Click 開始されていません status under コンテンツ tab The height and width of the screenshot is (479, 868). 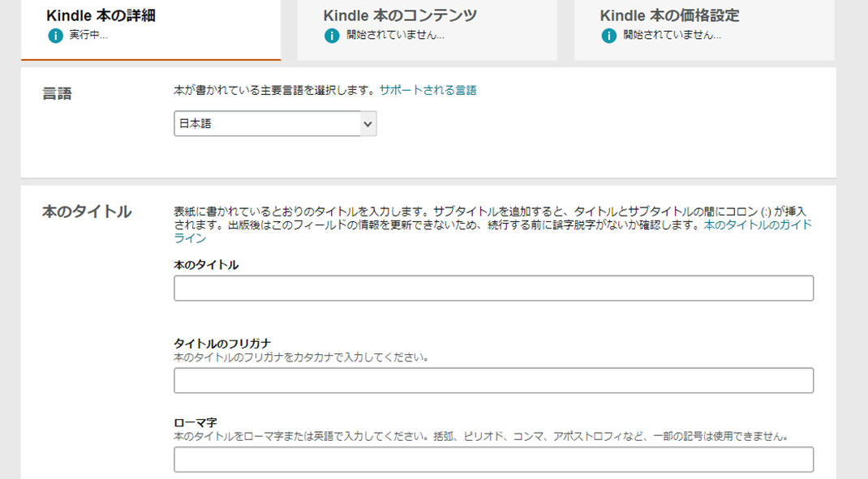tap(395, 36)
